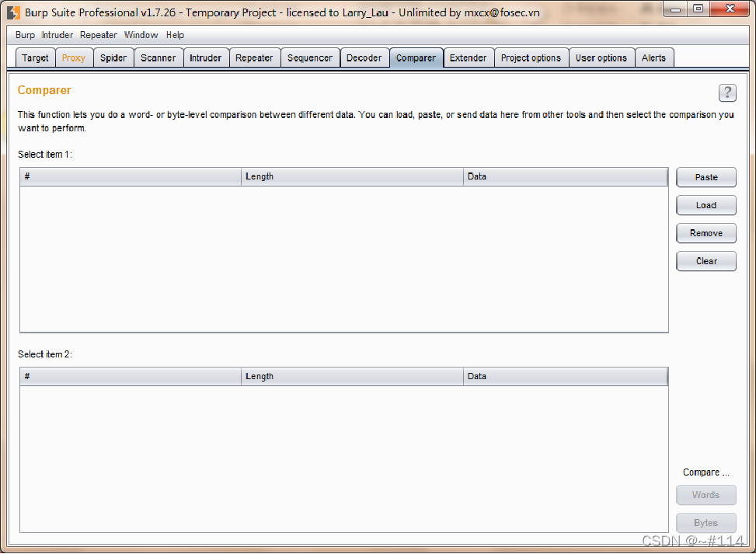Screen dimensions: 756x554
Task: Switch to the Intruder tab
Action: (x=205, y=57)
